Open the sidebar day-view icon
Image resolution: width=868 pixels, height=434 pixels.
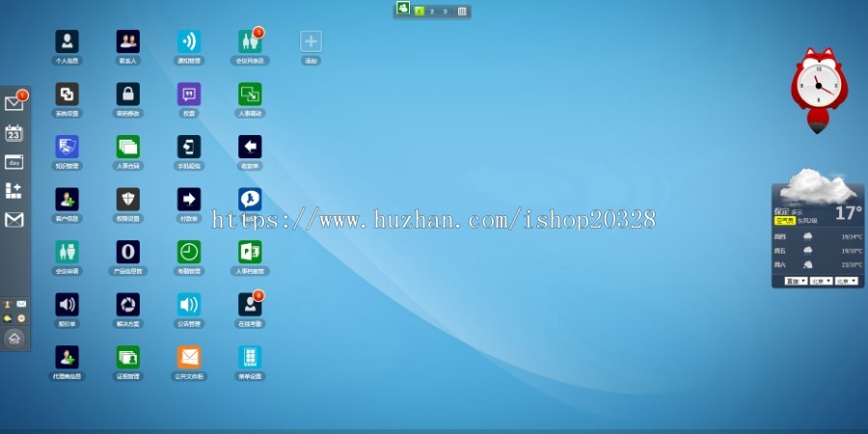[14, 162]
